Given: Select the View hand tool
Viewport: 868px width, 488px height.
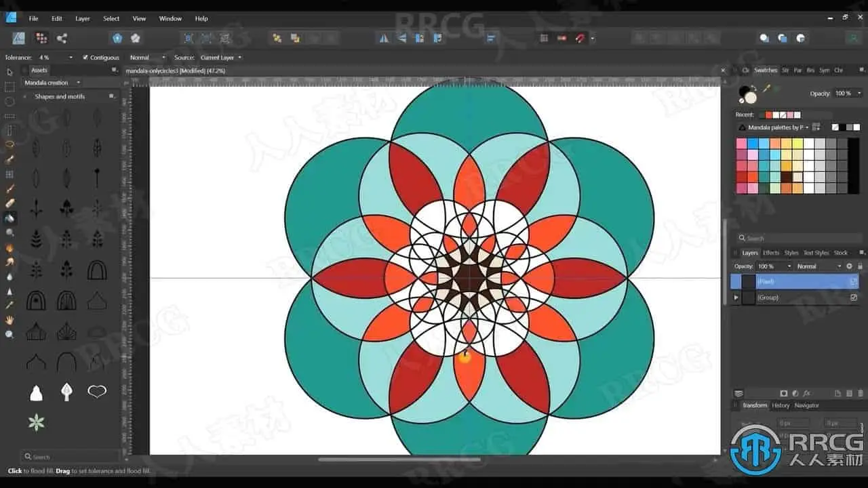Looking at the screenshot, I should coord(9,320).
